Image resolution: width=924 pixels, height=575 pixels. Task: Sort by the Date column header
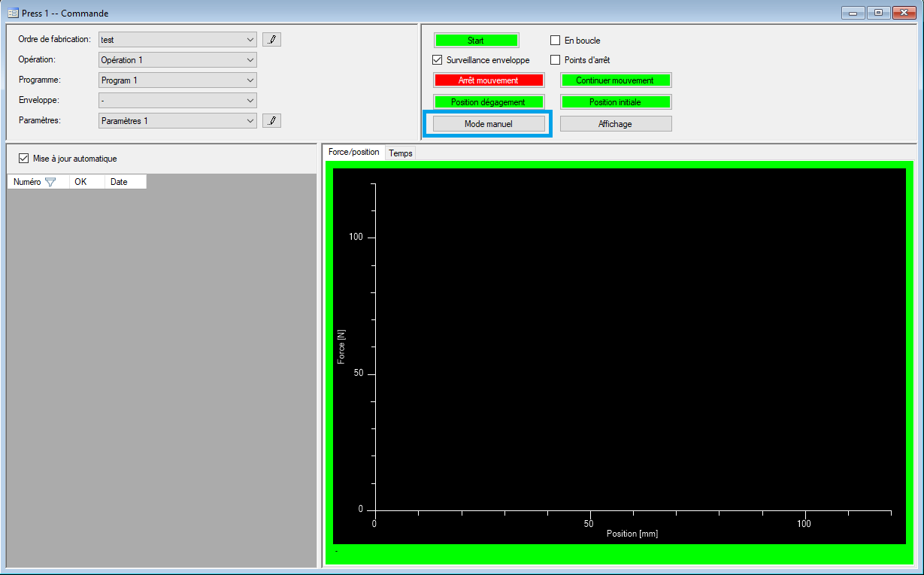126,182
